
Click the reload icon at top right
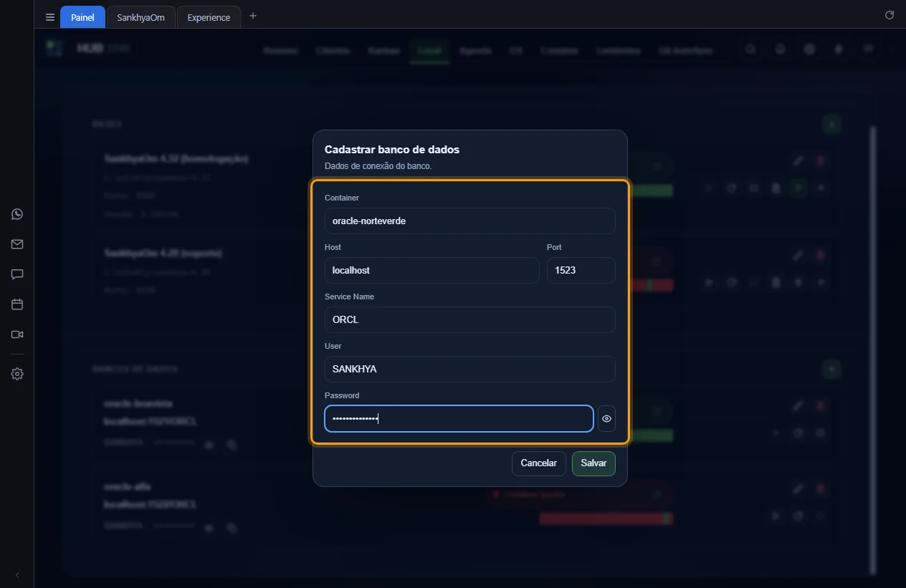(890, 15)
